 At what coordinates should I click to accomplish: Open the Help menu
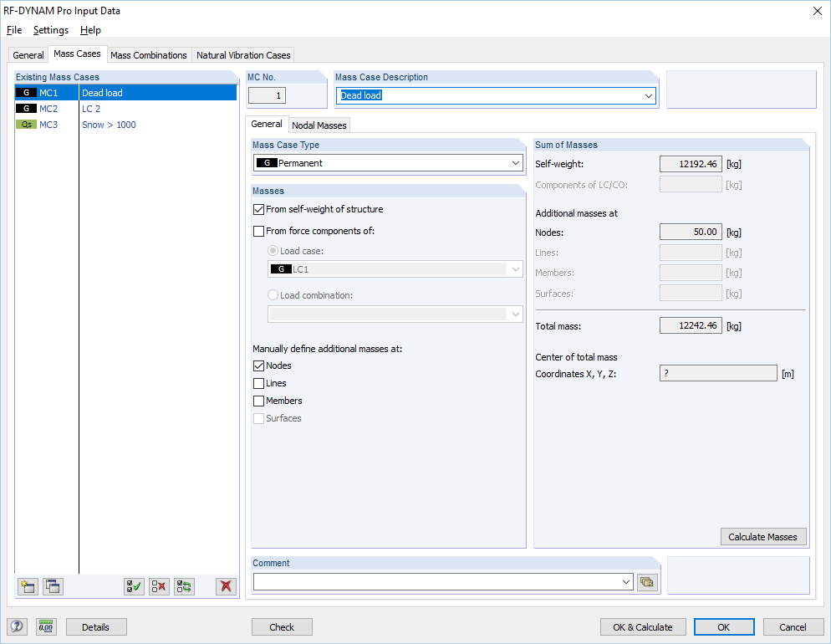[90, 30]
